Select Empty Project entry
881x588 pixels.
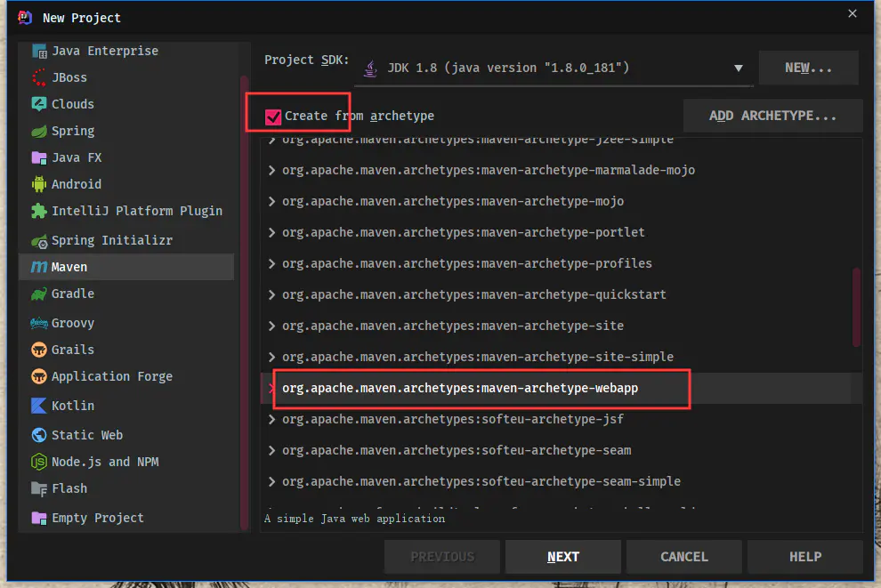pos(126,518)
